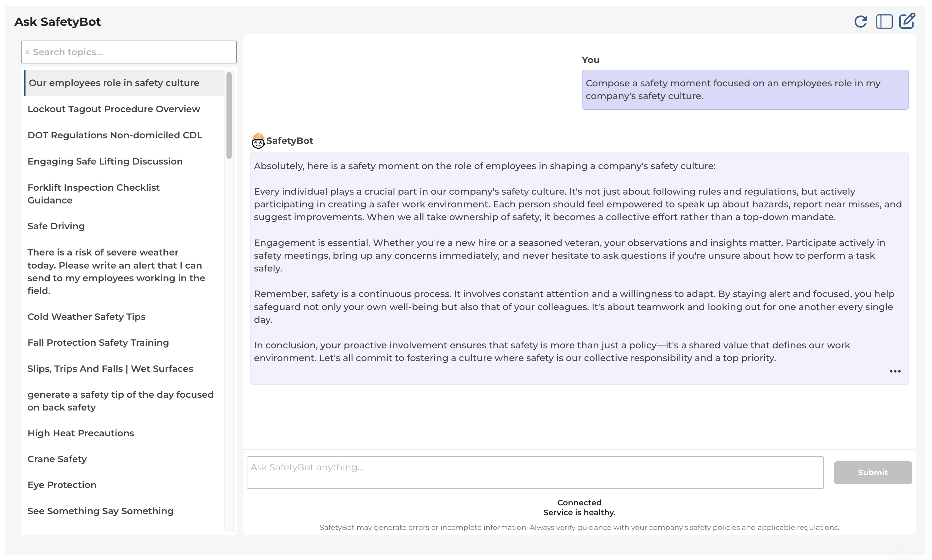Viewport: 932px width, 560px height.
Task: Open the 'Safe Driving' topic
Action: (56, 226)
